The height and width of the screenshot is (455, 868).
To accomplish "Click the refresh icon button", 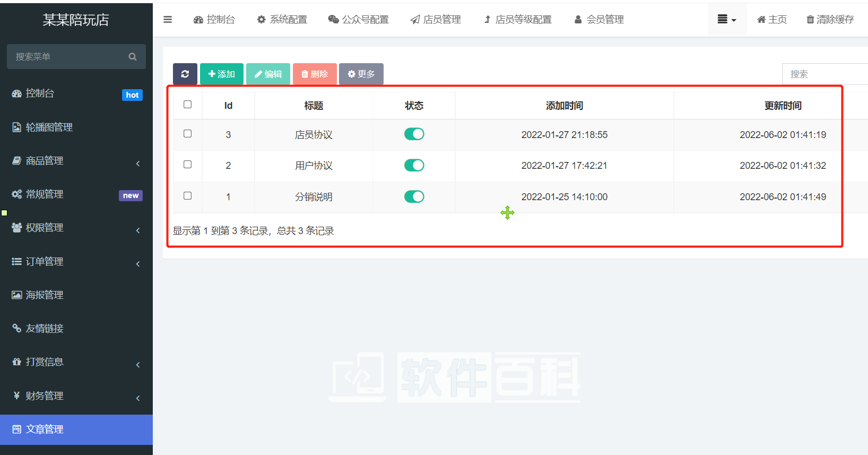I will click(x=185, y=74).
